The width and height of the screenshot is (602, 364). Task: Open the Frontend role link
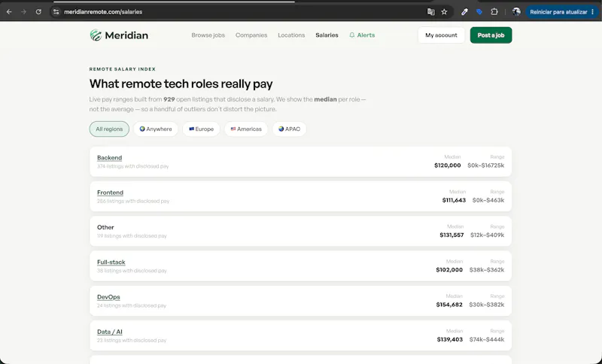pos(110,193)
